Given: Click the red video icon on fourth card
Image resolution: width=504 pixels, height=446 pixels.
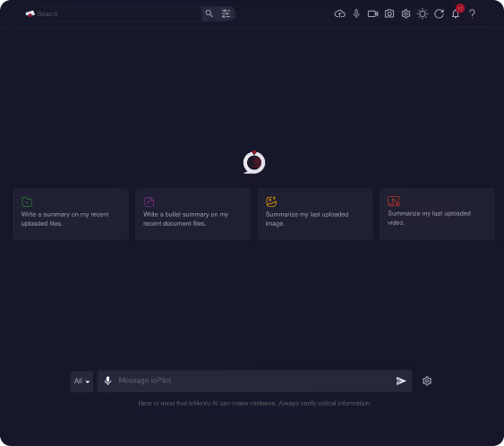Looking at the screenshot, I should tap(394, 201).
